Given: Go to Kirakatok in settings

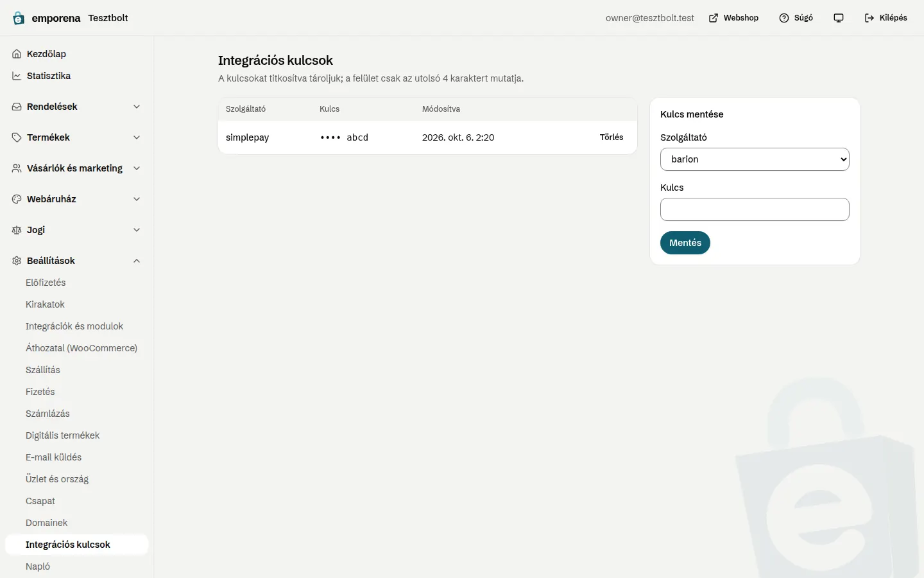Looking at the screenshot, I should tap(76, 304).
